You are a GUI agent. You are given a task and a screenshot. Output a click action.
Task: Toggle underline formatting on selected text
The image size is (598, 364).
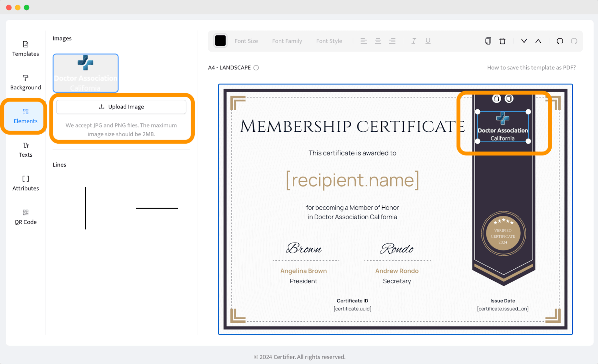click(428, 40)
